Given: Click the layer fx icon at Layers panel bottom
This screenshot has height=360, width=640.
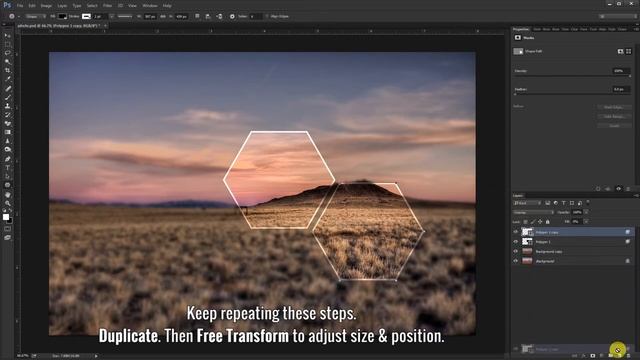Looking at the screenshot, I should (x=584, y=356).
